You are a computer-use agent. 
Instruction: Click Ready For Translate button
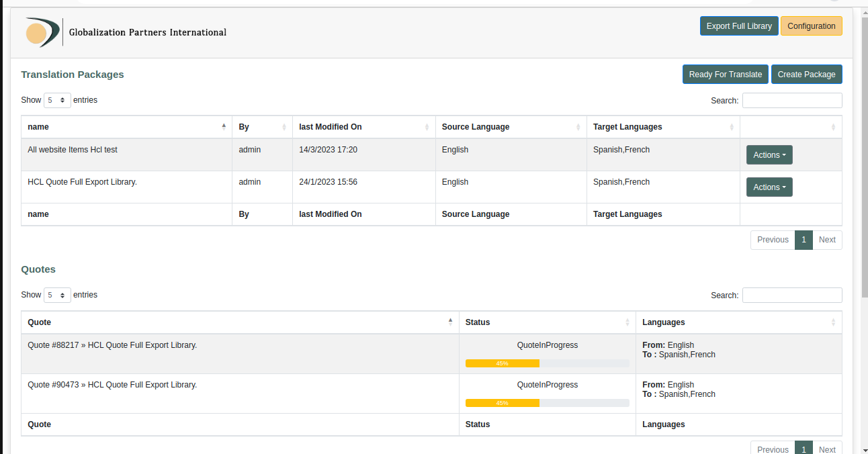click(726, 75)
